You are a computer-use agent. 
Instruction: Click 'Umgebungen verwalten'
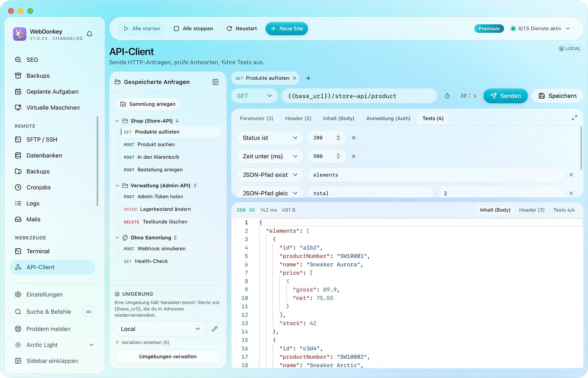168,357
